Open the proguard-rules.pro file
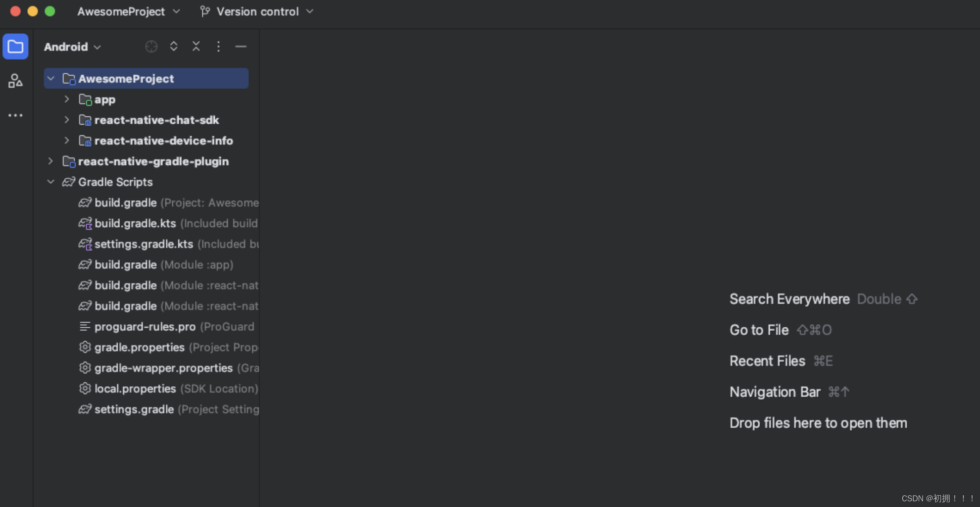The height and width of the screenshot is (507, 980). (x=145, y=326)
